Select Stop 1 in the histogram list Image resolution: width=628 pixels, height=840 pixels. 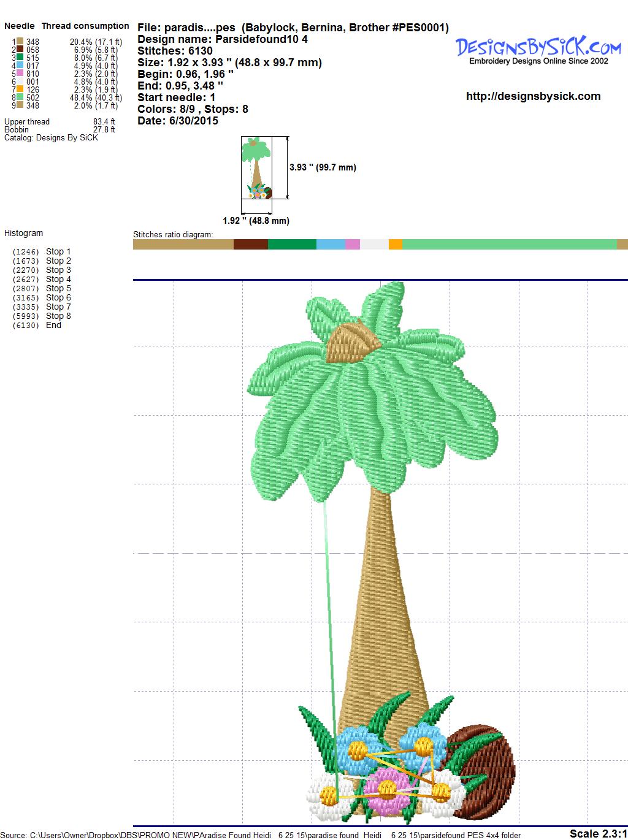(58, 251)
